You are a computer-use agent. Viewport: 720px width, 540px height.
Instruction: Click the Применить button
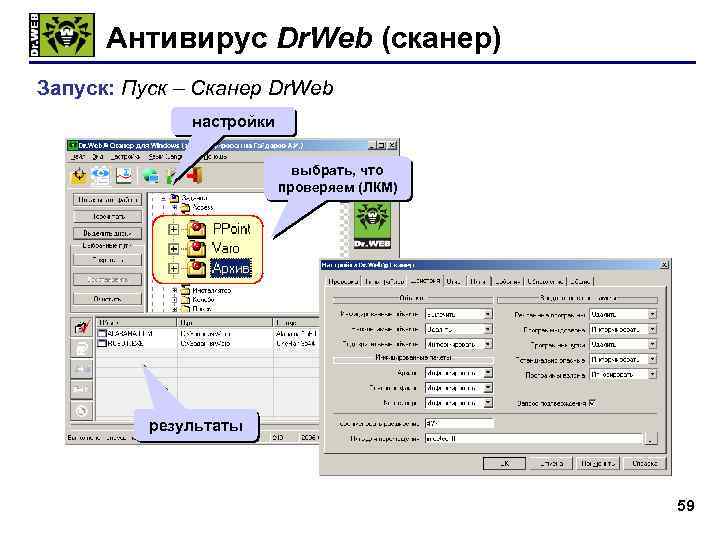[598, 463]
